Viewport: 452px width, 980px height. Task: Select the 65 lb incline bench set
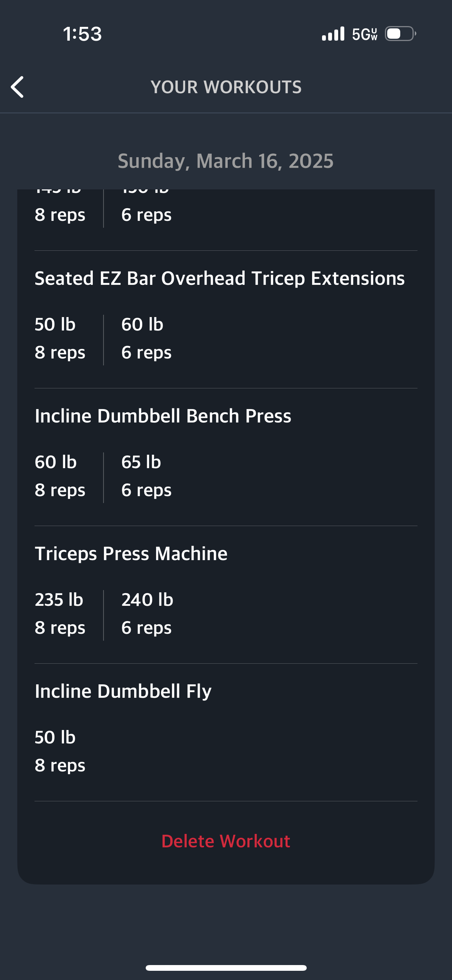(146, 476)
